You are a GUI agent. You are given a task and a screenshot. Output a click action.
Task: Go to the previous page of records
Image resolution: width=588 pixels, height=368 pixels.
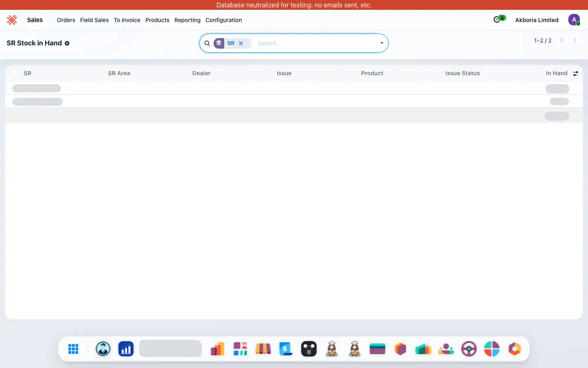point(562,40)
